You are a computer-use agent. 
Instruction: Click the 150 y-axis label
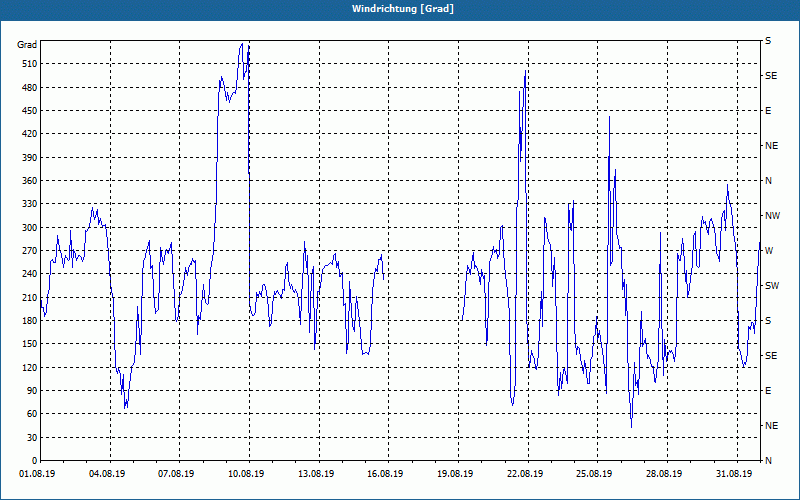coord(30,344)
